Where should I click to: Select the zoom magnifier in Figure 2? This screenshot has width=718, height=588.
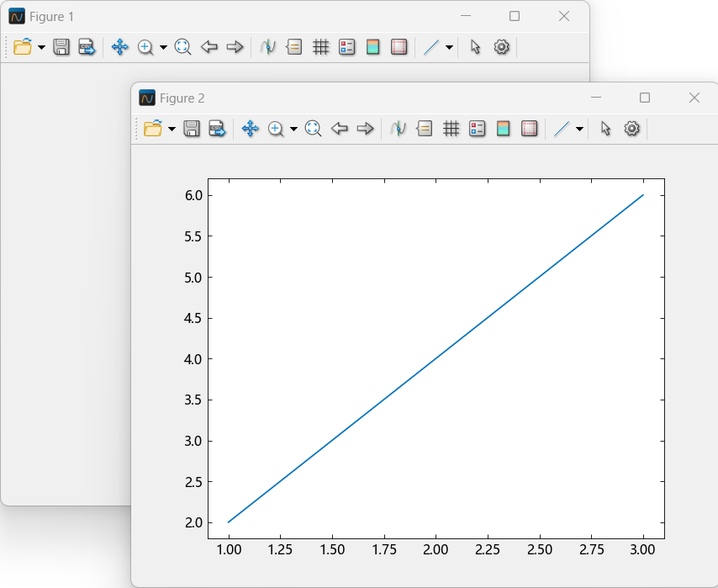(x=276, y=129)
